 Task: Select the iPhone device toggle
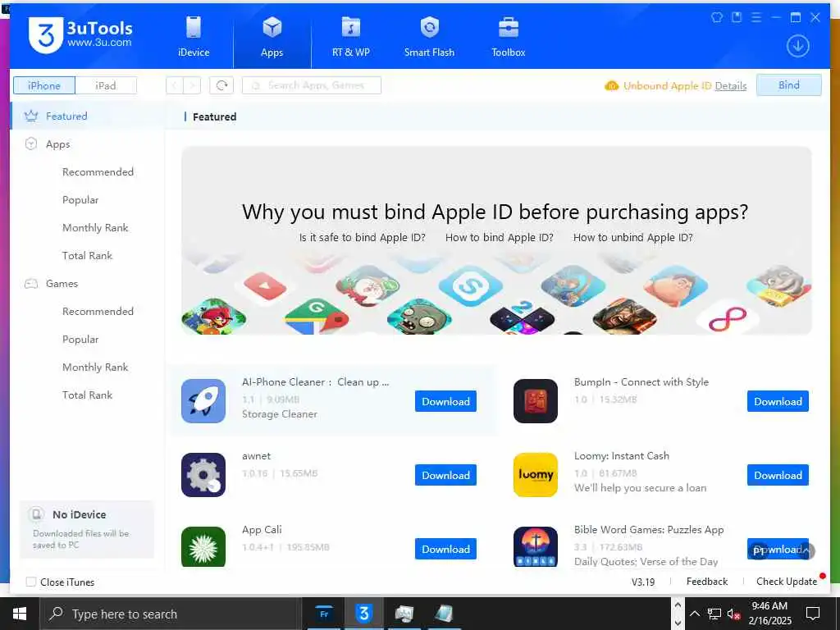pos(44,85)
